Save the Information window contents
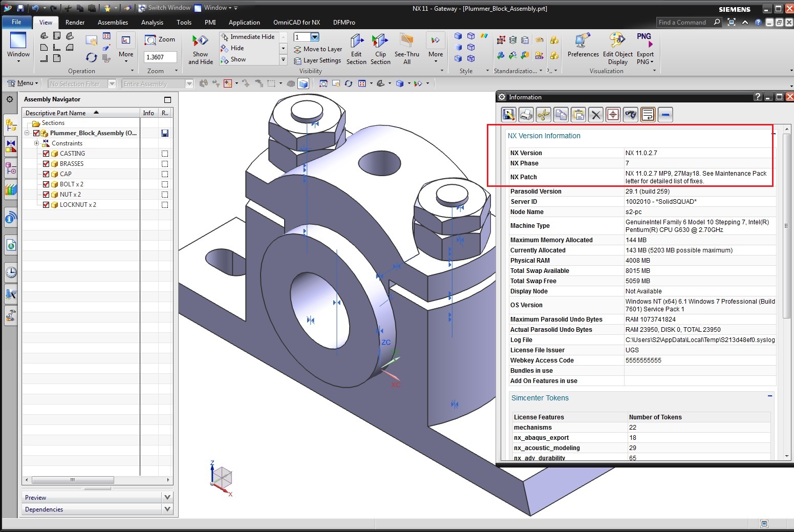The height and width of the screenshot is (532, 794). pyautogui.click(x=508, y=115)
